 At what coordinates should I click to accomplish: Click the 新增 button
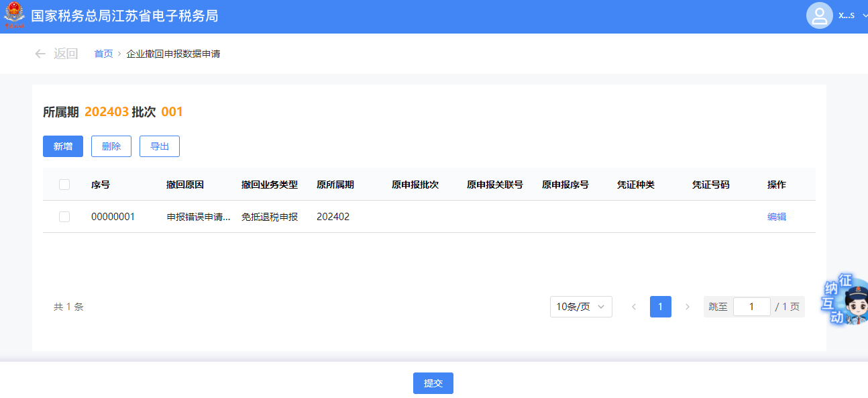pos(63,146)
